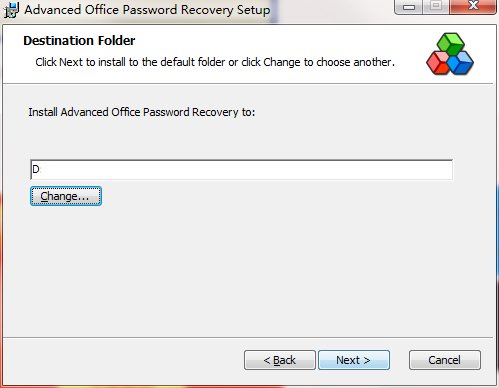This screenshot has width=499, height=388.
Task: Focus the destination folder path field
Action: (x=241, y=170)
